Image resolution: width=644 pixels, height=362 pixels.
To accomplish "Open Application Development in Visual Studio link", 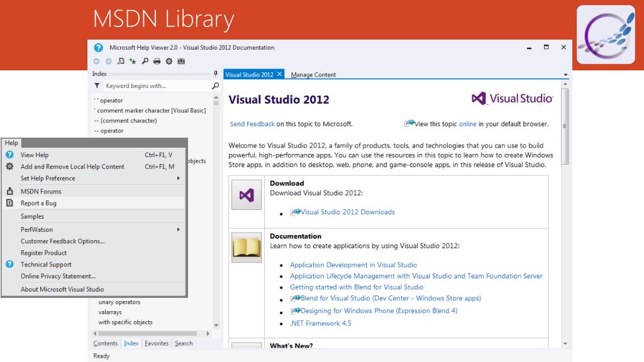I will [x=353, y=265].
